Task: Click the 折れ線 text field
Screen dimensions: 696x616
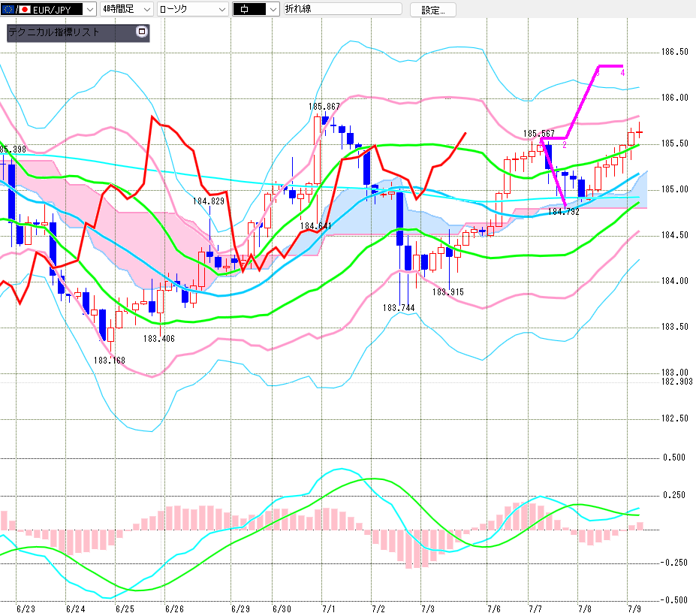Action: click(342, 9)
